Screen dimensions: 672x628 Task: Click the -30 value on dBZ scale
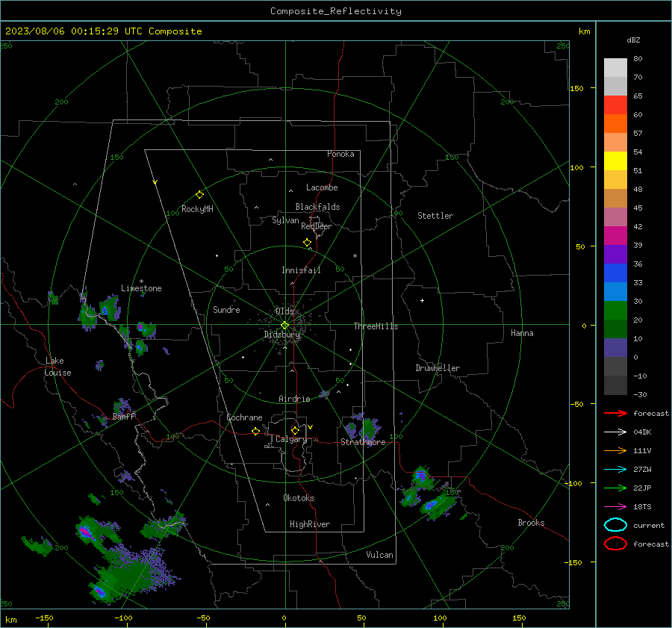640,394
